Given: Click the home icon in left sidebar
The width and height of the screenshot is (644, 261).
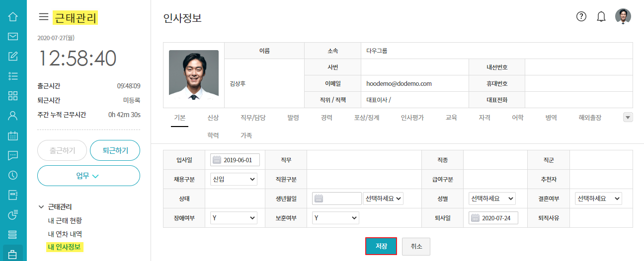Looking at the screenshot, I should click(13, 16).
